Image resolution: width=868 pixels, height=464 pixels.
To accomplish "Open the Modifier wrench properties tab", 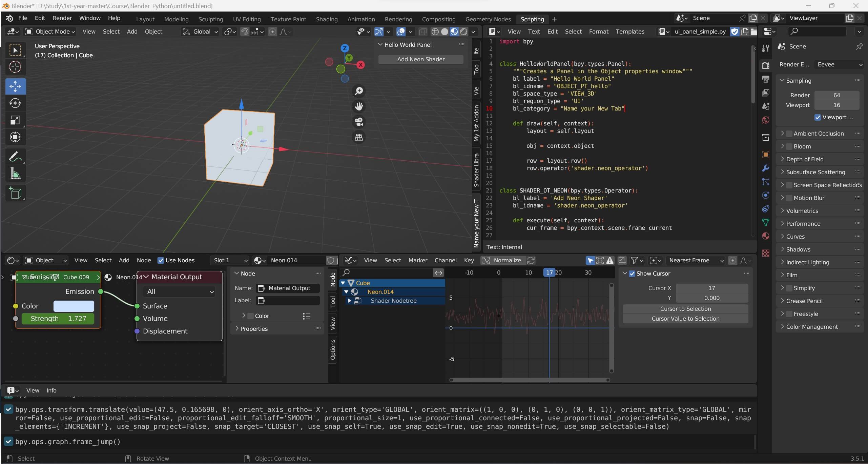I will point(765,168).
